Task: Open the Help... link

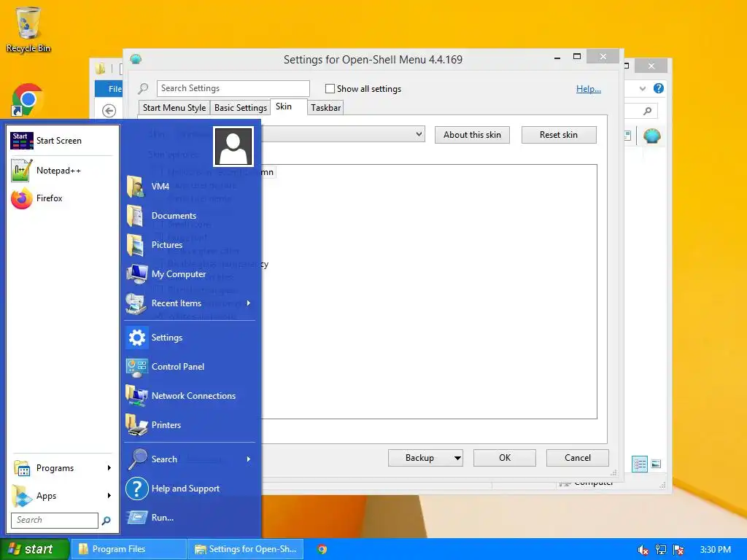Action: (x=589, y=88)
